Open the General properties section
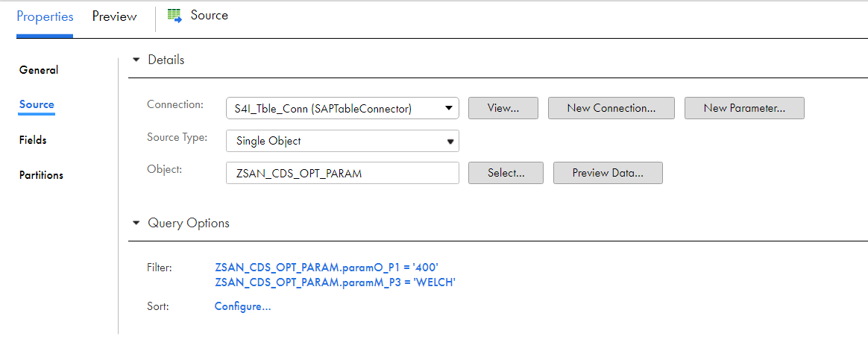 (x=39, y=70)
